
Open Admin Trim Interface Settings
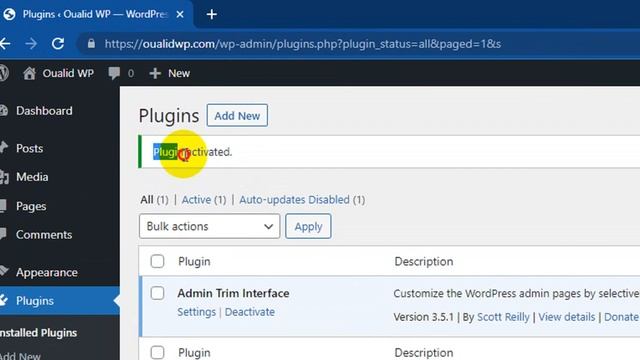(x=196, y=312)
